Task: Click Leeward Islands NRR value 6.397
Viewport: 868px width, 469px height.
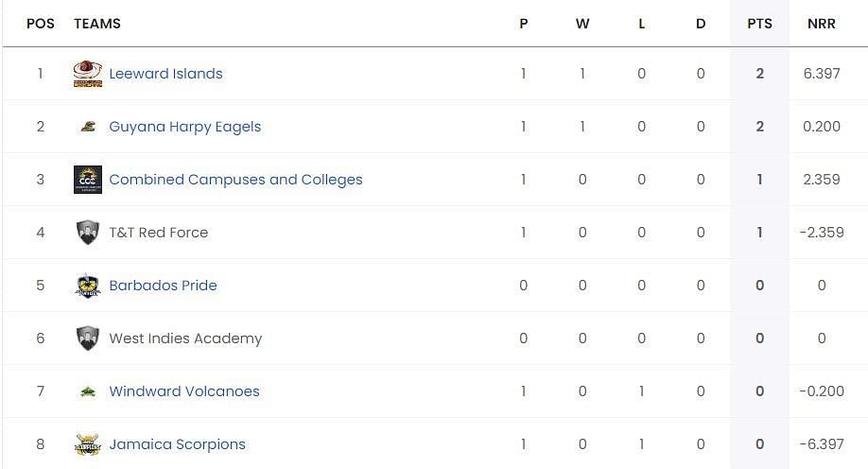Action: tap(822, 74)
